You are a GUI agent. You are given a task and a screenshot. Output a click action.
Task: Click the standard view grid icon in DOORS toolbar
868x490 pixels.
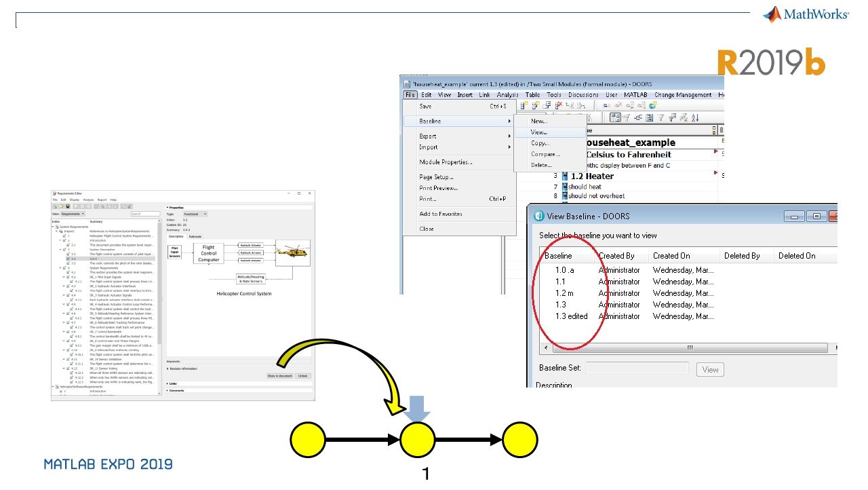pos(616,117)
